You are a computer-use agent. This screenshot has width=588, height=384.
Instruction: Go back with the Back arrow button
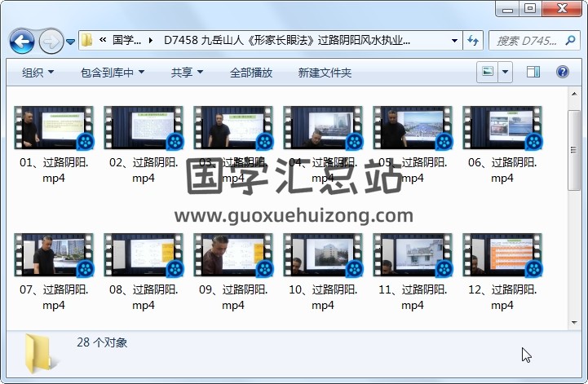[x=22, y=41]
